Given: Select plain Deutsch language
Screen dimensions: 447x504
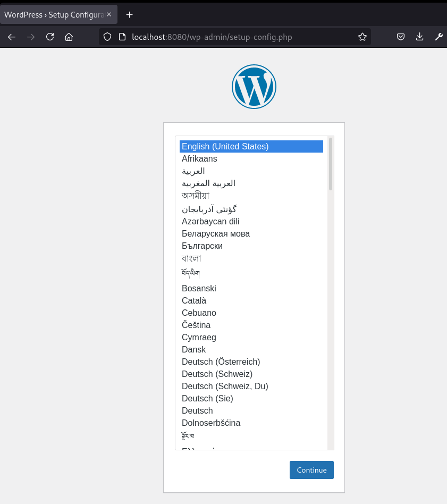Looking at the screenshot, I should coord(251,410).
